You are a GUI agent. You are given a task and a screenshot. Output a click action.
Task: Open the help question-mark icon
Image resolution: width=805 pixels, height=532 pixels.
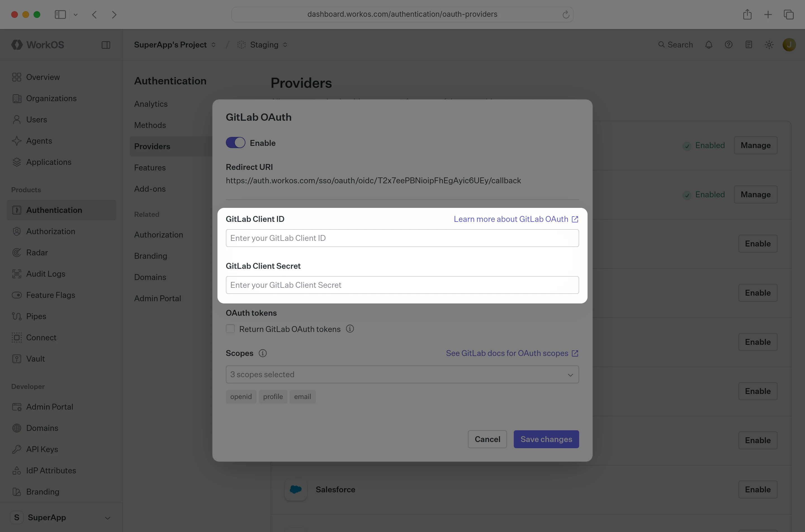coord(728,45)
